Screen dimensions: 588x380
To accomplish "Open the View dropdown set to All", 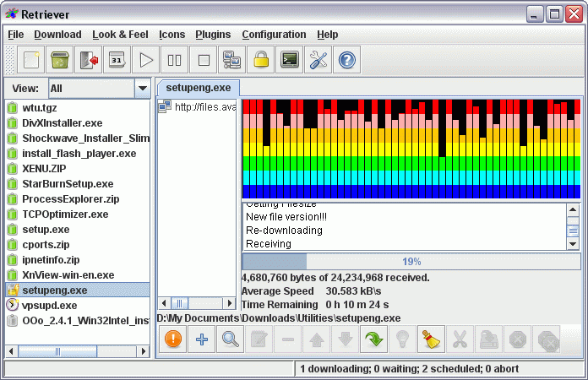I will tap(98, 88).
